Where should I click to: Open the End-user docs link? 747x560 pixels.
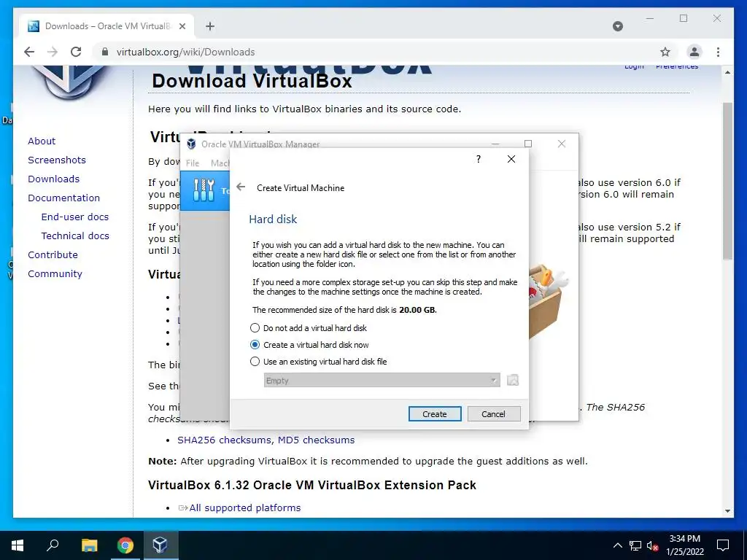(75, 217)
